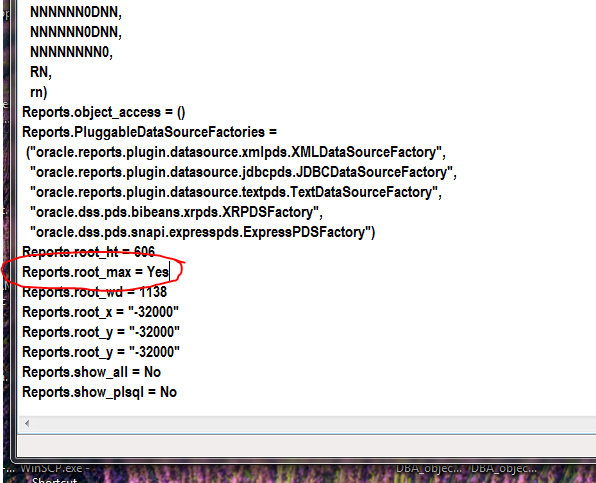Image resolution: width=596 pixels, height=483 pixels.
Task: Click the line 'Reports.root_ht = 606'
Action: click(89, 252)
